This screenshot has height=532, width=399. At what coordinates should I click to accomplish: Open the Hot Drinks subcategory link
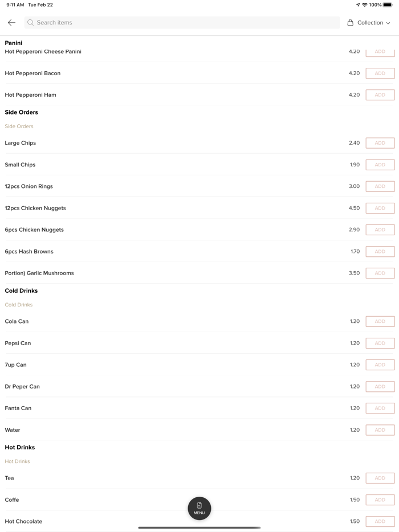pos(18,461)
